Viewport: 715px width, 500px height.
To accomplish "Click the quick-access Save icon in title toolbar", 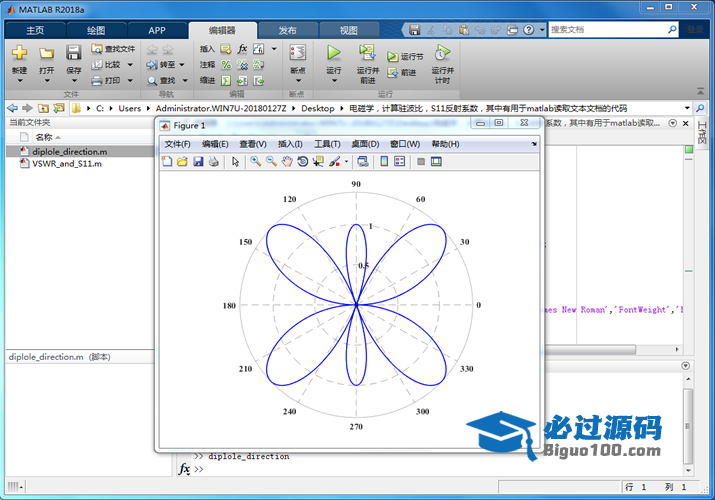I will [414, 30].
